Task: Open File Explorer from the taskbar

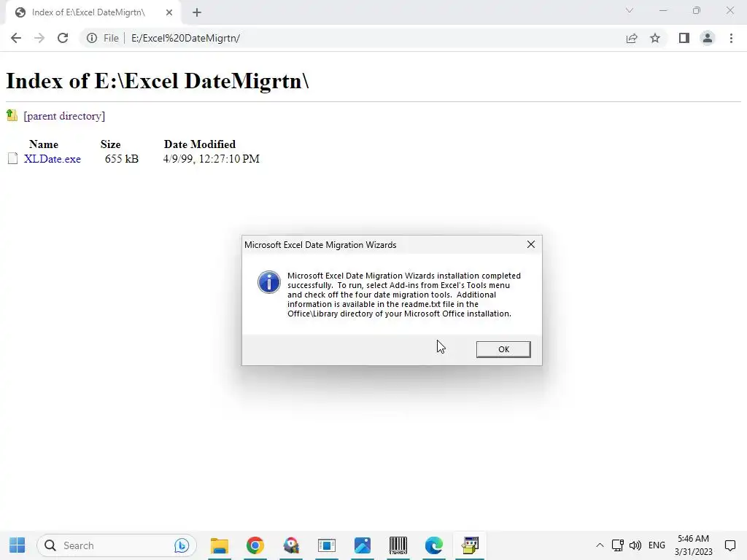Action: (x=220, y=545)
